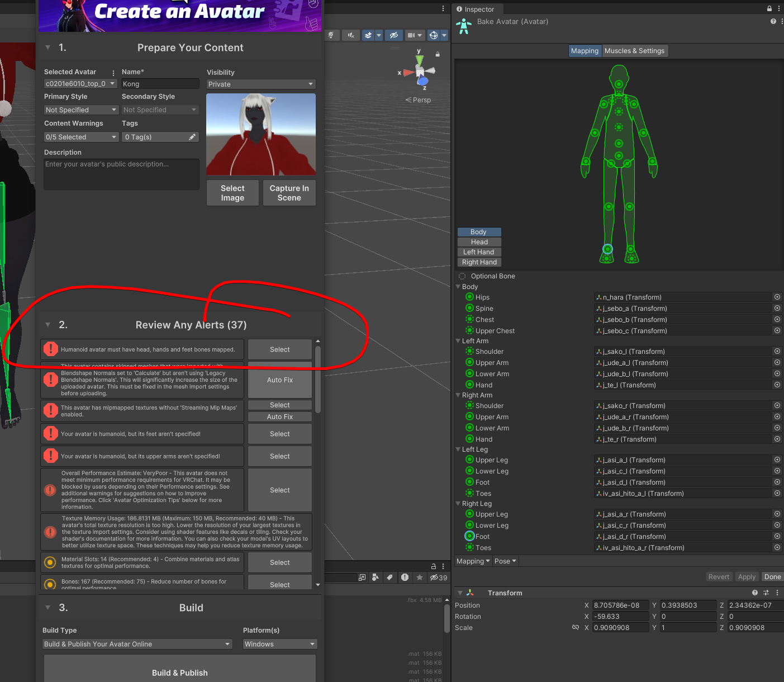Click object picker for j_sebo_c Transform

(777, 330)
